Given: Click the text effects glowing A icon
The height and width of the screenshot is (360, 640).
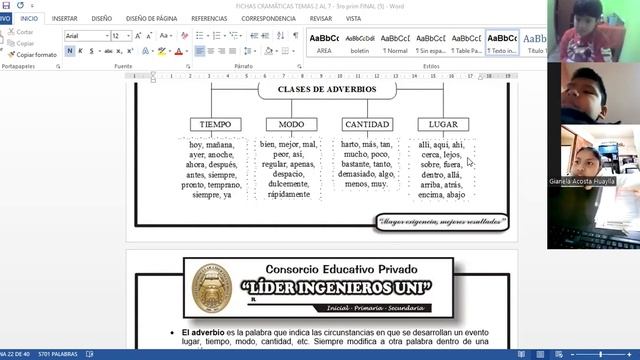Looking at the screenshot, I should (x=145, y=51).
